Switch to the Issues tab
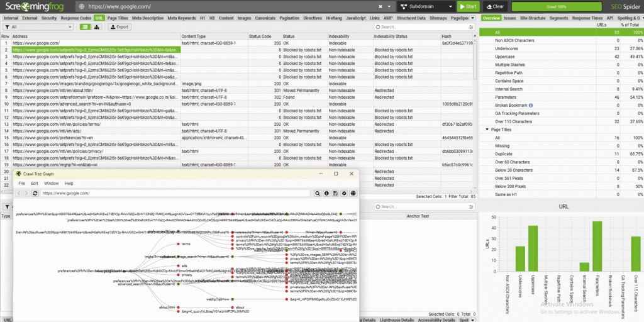This screenshot has height=322, width=644. pyautogui.click(x=509, y=18)
